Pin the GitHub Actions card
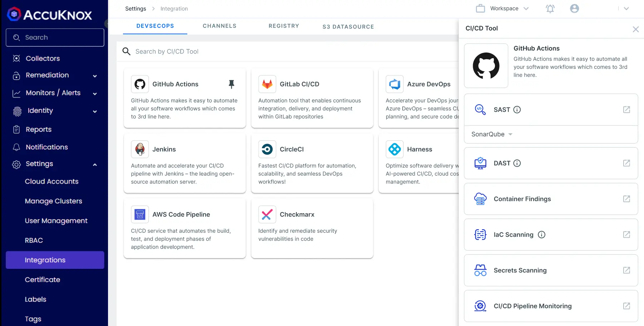Viewport: 644px width, 326px height. [x=232, y=84]
